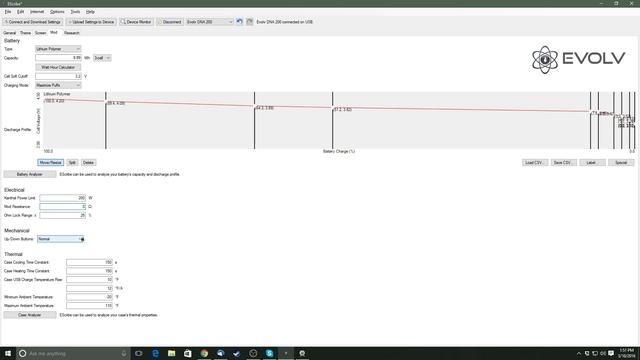Click the Label button
The height and width of the screenshot is (360, 640).
[592, 162]
